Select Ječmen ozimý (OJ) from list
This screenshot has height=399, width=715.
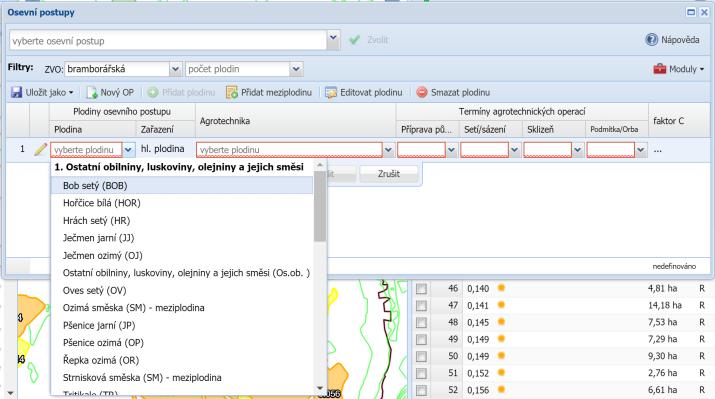click(182, 255)
